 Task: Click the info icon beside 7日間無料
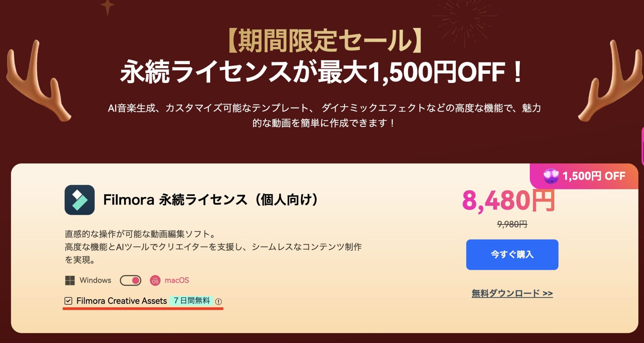pyautogui.click(x=219, y=301)
